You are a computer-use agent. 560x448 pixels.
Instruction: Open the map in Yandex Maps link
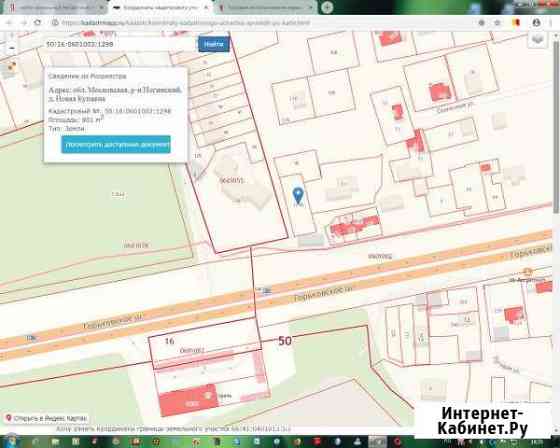[46, 418]
